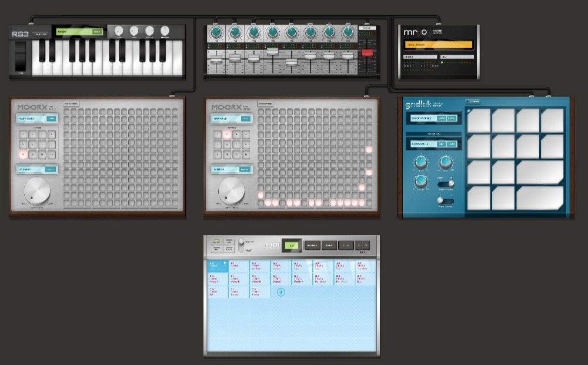Open the lower display on left MOORX

click(x=36, y=169)
